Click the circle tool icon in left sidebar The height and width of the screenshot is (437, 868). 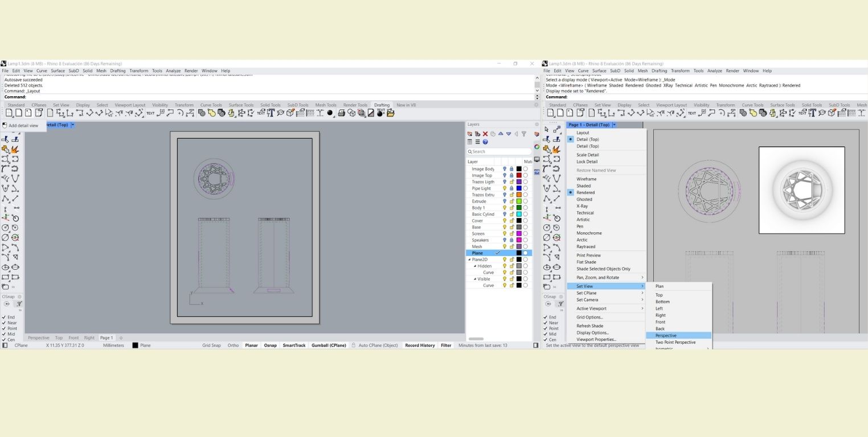coord(5,228)
